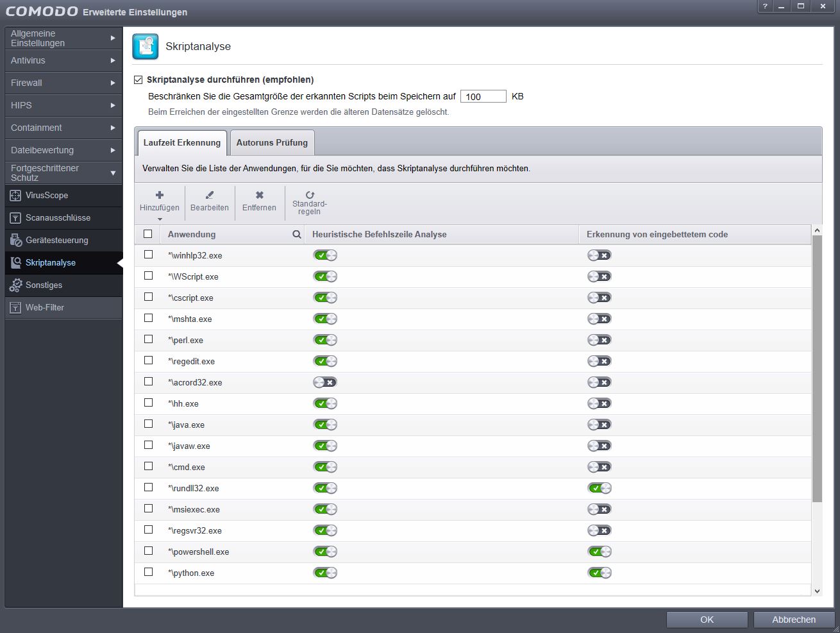
Task: Click the Entfernen cross icon
Action: [x=260, y=195]
